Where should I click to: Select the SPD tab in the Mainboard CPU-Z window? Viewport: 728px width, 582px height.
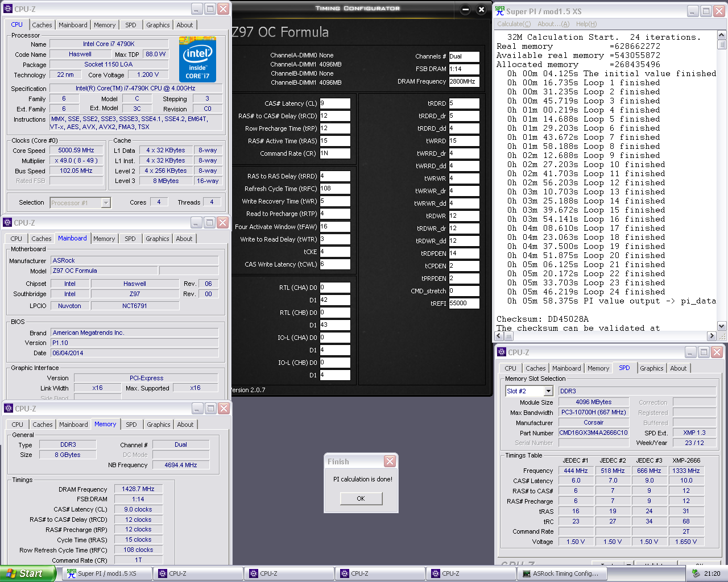tap(130, 239)
